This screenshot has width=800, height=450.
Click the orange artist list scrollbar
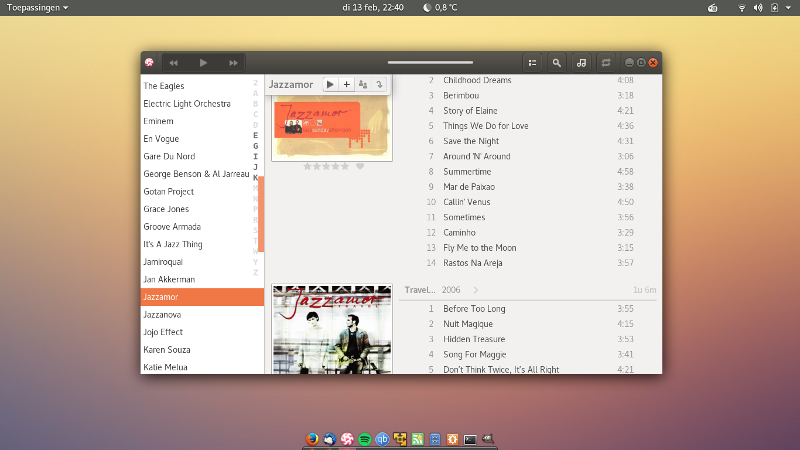[261, 214]
